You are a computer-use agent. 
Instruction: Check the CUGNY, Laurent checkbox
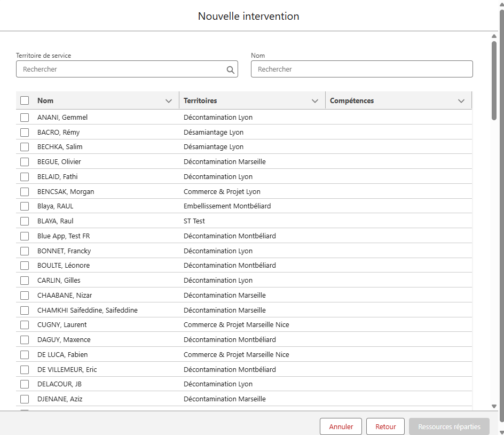point(25,325)
